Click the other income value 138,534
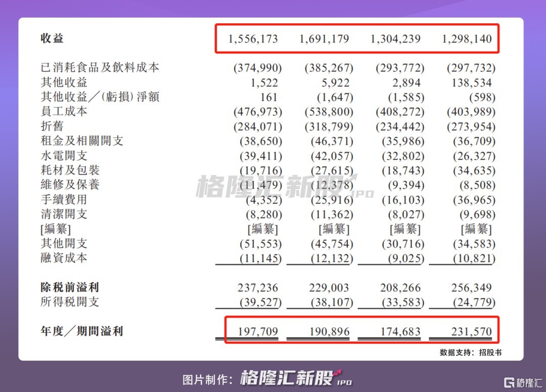Image resolution: width=546 pixels, height=392 pixels. 472,82
